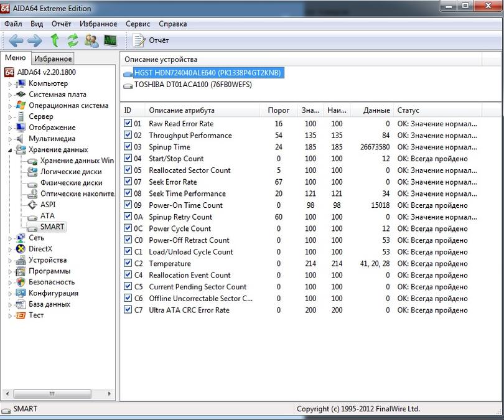The height and width of the screenshot is (420, 504).
Task: Open Оптические накопители icon
Action: click(32, 194)
